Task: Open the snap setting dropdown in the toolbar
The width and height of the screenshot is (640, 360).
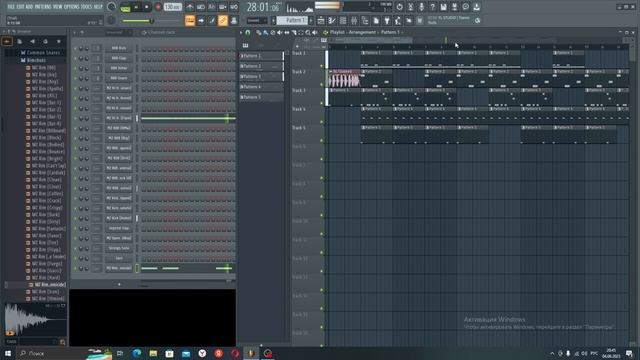Action: click(x=256, y=20)
